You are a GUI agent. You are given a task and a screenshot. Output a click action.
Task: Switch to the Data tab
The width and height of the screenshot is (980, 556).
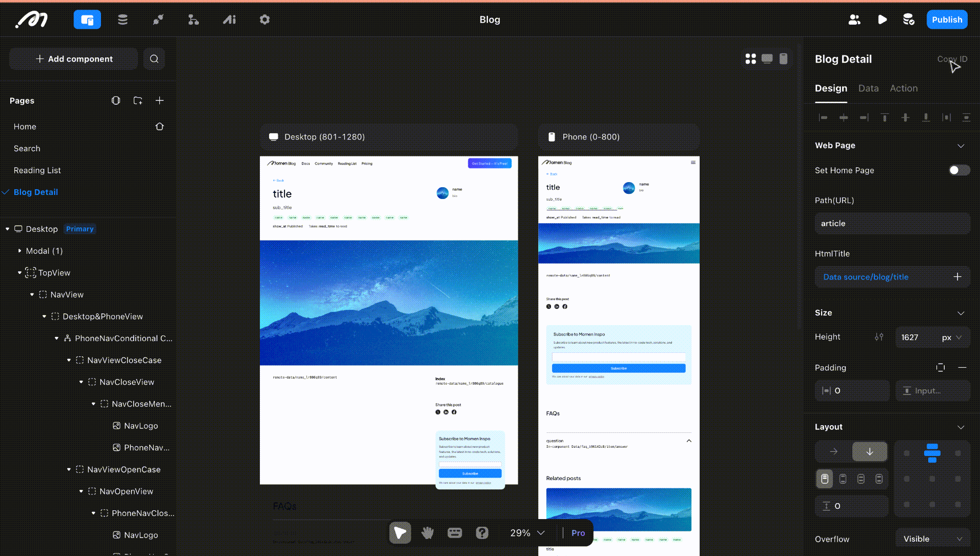tap(868, 88)
